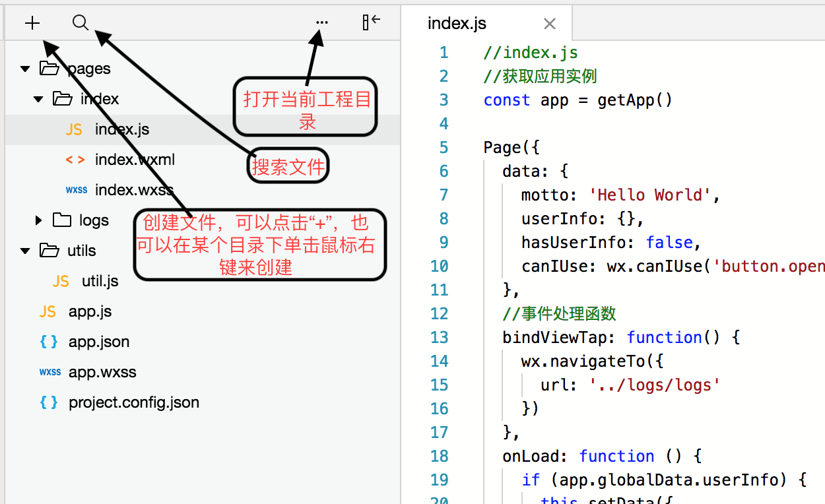Click the JS icon beside index.js
This screenshot has width=825, height=504.
pos(74,129)
